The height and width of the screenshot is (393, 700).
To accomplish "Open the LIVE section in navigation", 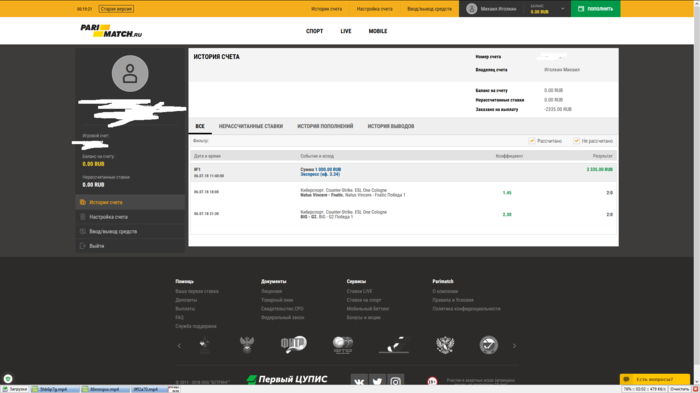I will 346,31.
